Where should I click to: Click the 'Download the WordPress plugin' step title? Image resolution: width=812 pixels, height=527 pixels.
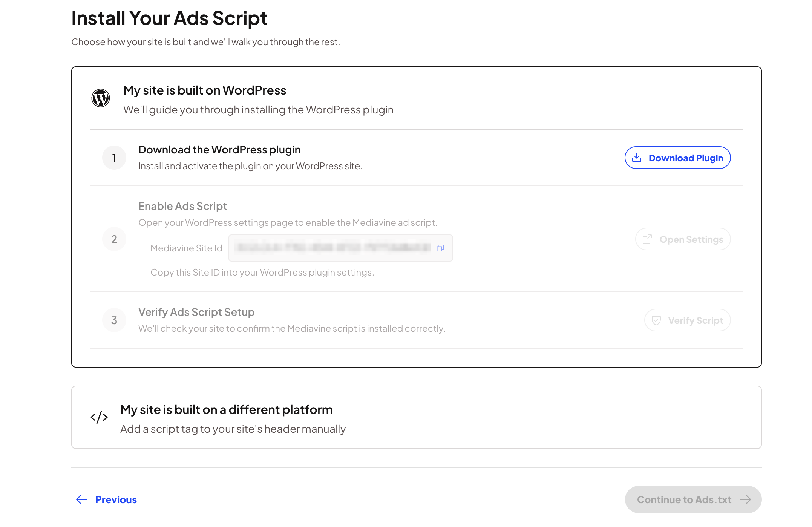tap(219, 150)
